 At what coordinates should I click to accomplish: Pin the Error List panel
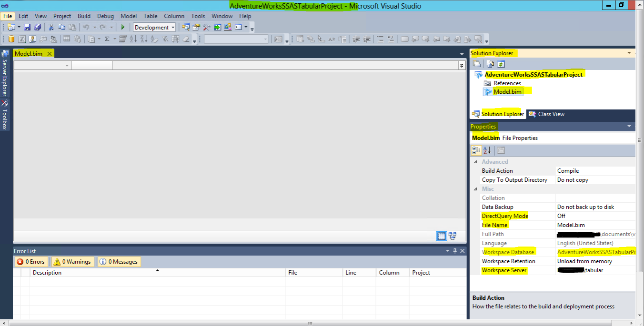455,251
